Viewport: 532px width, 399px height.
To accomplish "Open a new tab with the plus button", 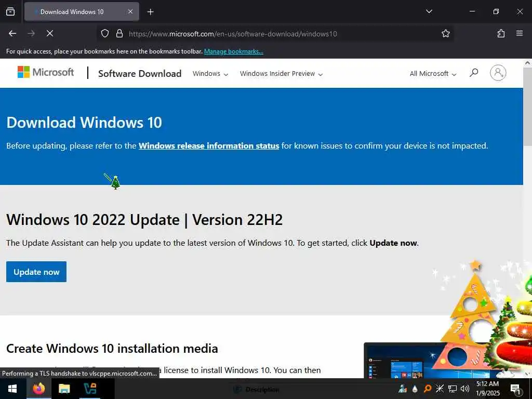I will point(150,12).
